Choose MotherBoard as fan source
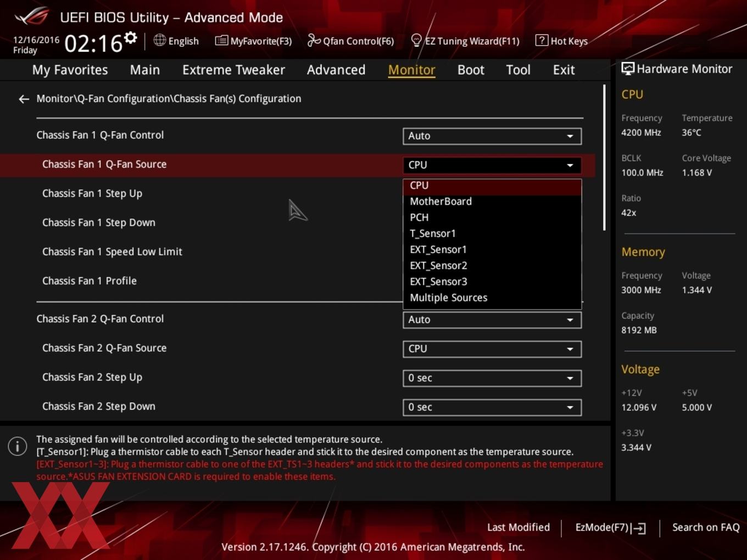The image size is (747, 560). (x=492, y=201)
